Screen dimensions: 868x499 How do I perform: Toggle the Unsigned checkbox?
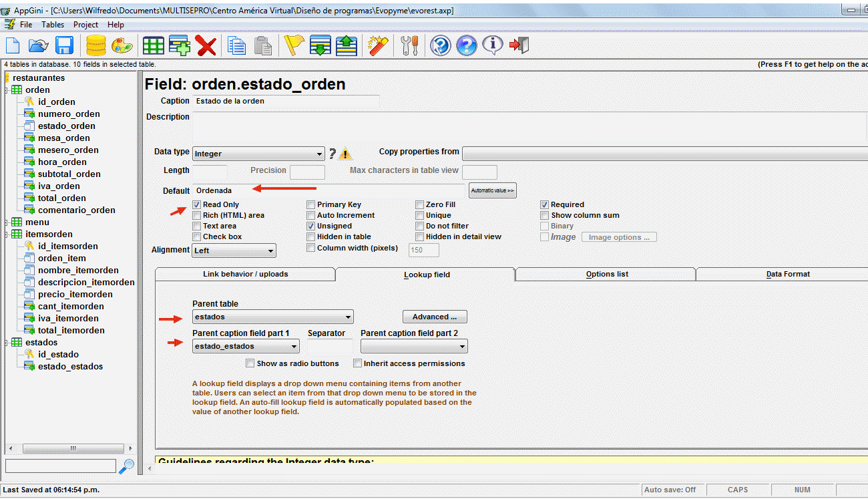(x=311, y=226)
